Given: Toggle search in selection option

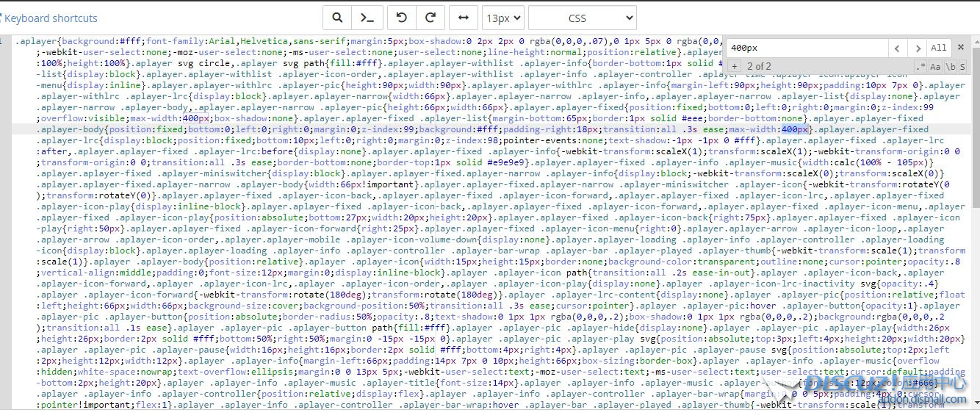Looking at the screenshot, I should coord(962,67).
